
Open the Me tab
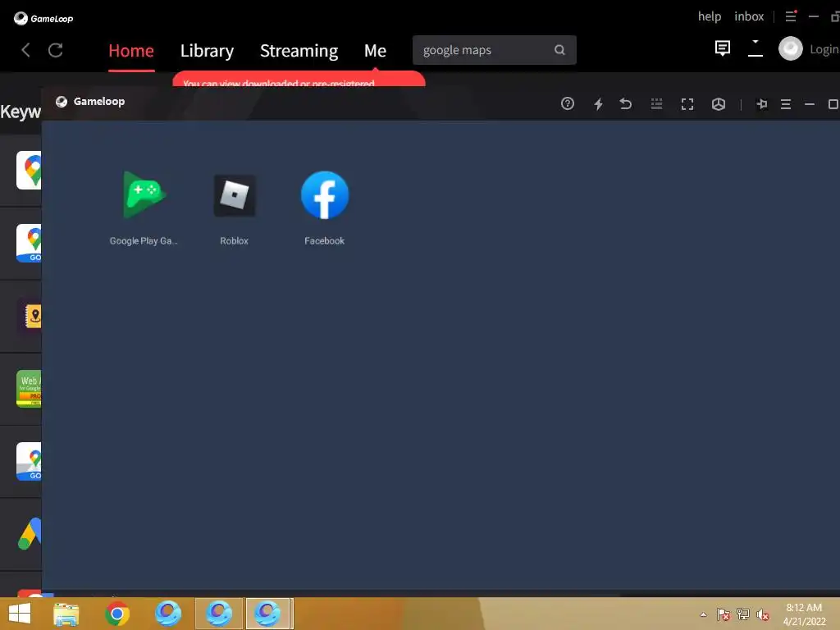375,51
